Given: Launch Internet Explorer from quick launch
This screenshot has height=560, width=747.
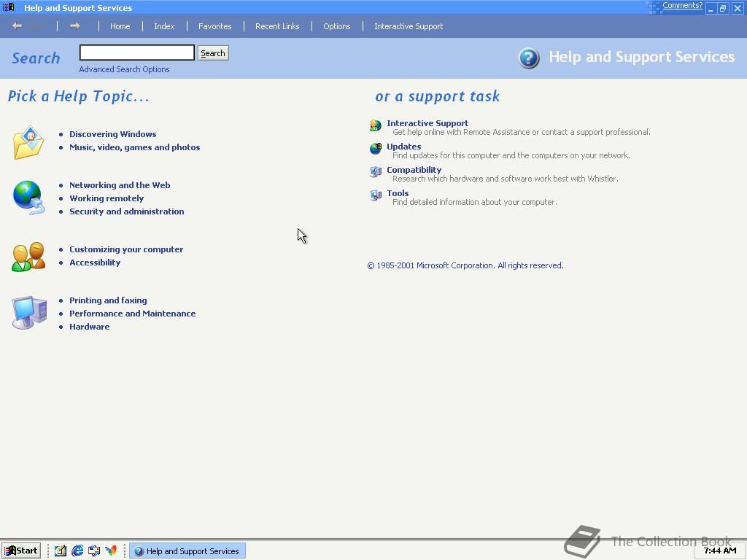Looking at the screenshot, I should tap(77, 551).
